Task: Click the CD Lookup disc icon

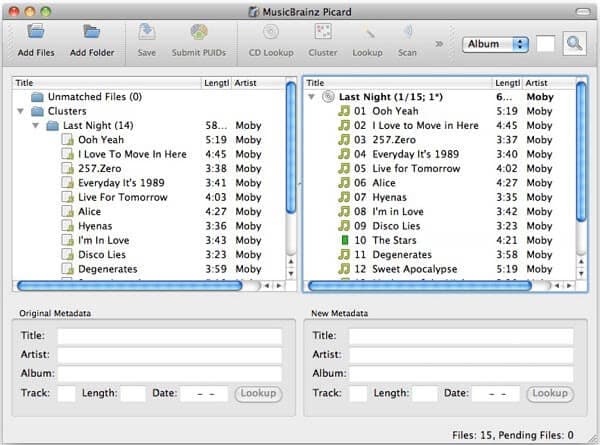Action: [271, 32]
